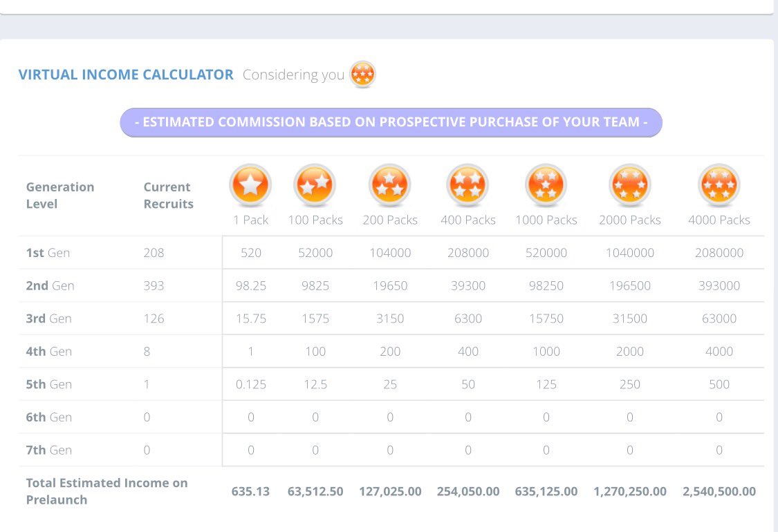Click the 126 recruits value for 3rd Gen
Image resolution: width=778 pixels, height=532 pixels.
click(x=154, y=319)
